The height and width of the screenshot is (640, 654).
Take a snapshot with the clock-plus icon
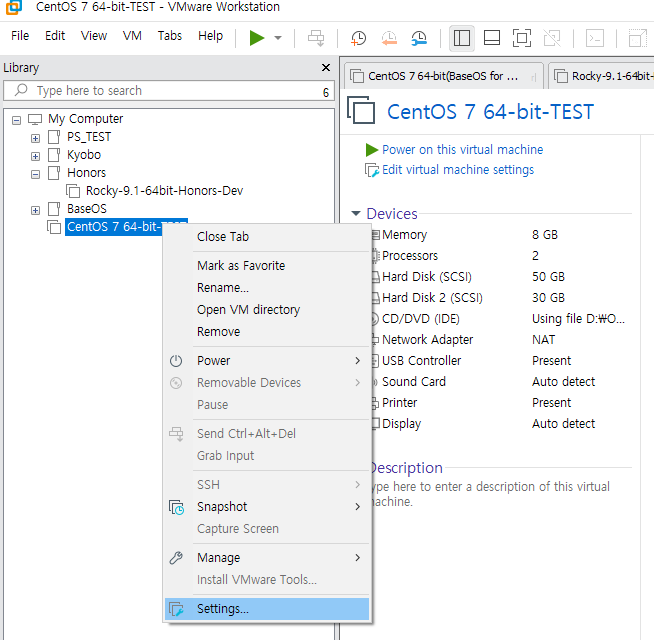(x=358, y=38)
